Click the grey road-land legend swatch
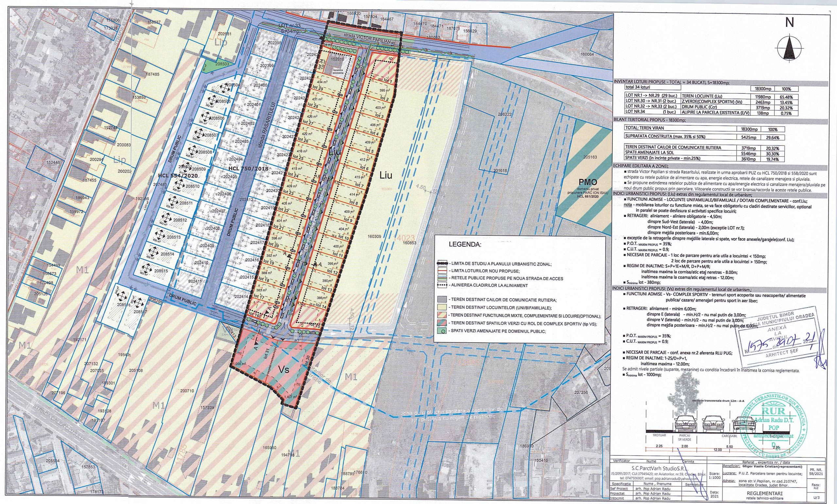 tap(442, 300)
